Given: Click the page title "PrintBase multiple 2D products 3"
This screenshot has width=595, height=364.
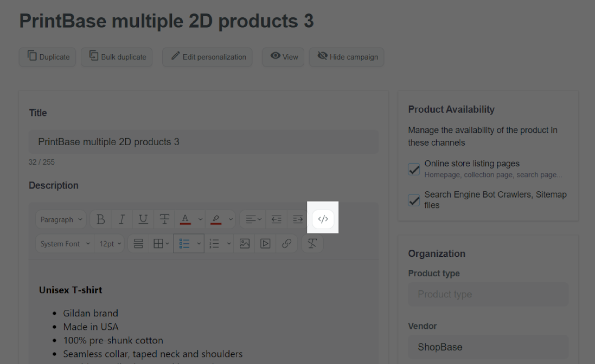Looking at the screenshot, I should tap(167, 21).
